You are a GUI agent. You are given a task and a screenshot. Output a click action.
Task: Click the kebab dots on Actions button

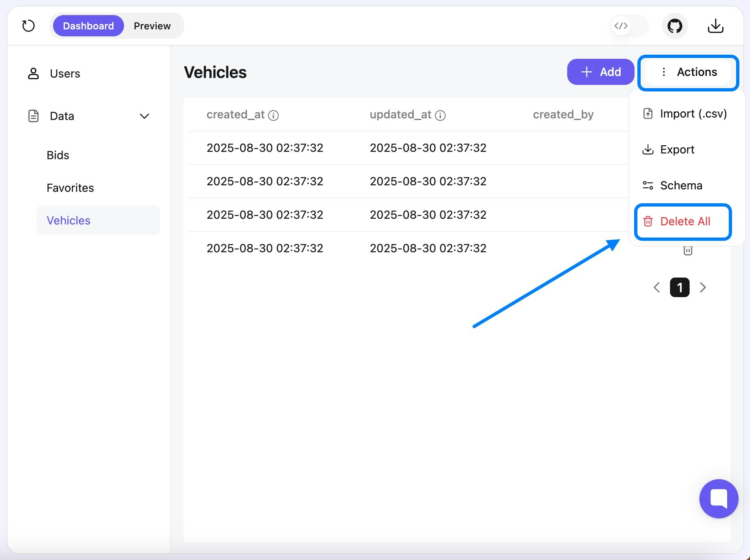(663, 72)
